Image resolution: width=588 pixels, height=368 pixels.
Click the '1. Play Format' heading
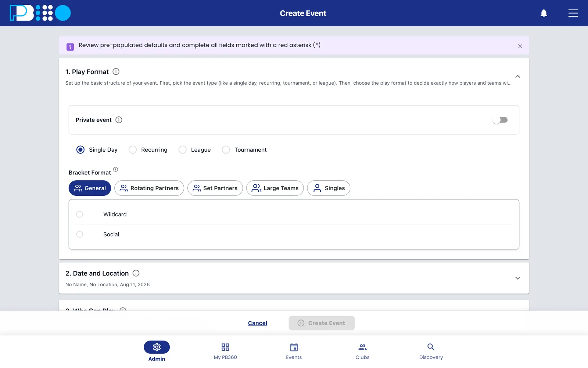[87, 72]
